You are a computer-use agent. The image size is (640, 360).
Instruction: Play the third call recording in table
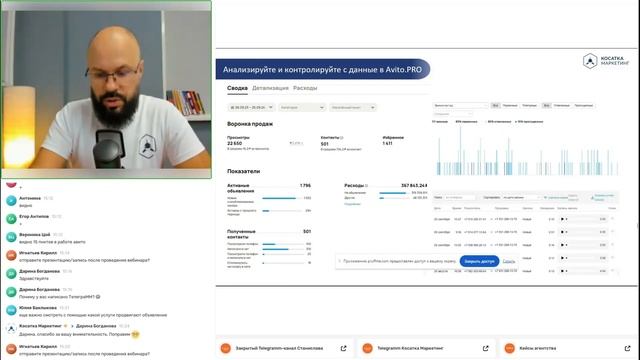click(x=562, y=245)
